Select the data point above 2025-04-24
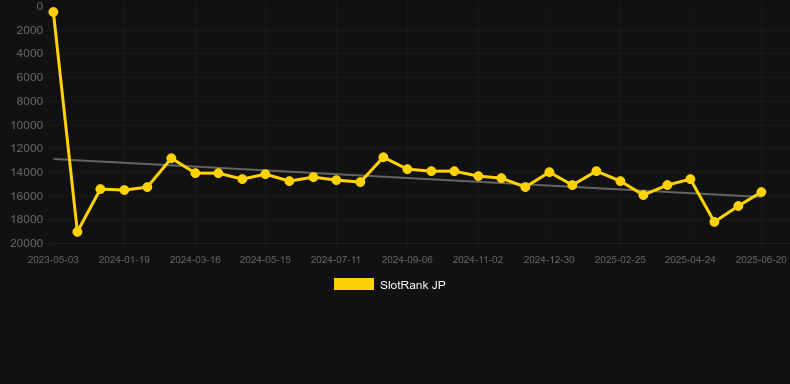 [690, 179]
